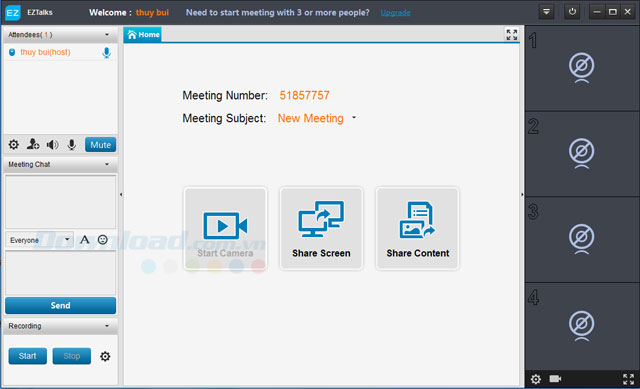Click the invite attendee icon

click(x=33, y=144)
